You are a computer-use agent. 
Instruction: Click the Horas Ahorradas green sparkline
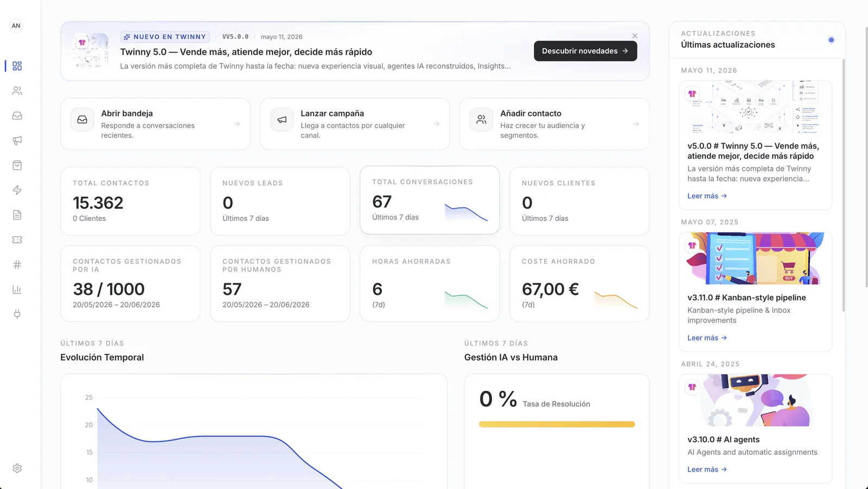click(466, 300)
